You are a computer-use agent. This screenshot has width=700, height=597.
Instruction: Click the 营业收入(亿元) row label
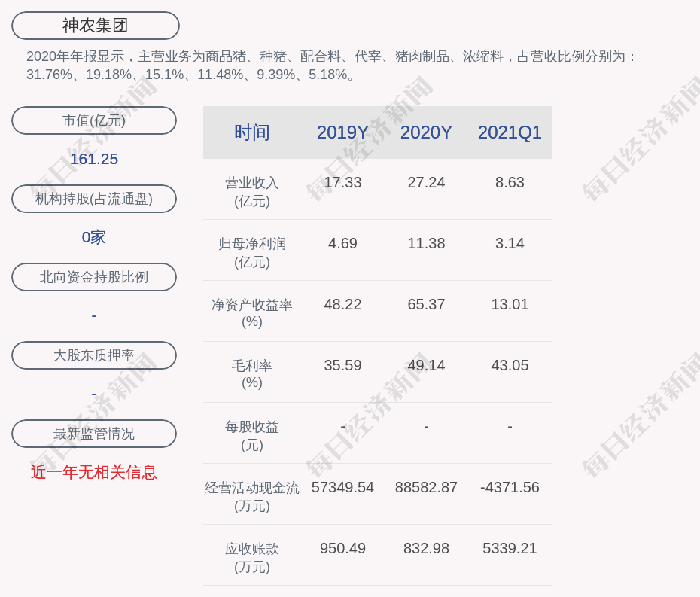click(252, 192)
